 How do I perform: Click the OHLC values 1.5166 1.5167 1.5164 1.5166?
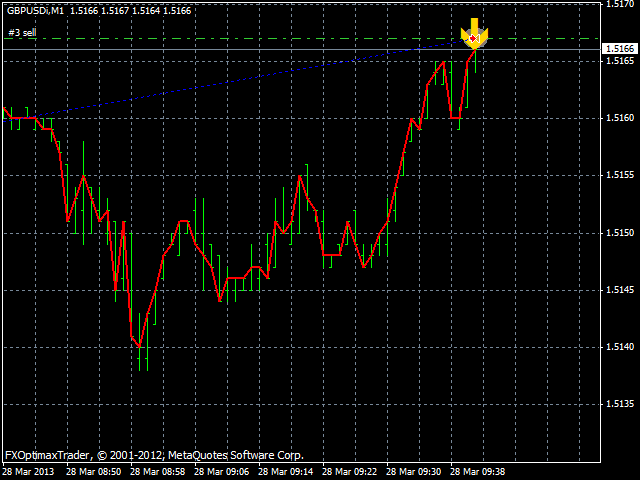131,11
